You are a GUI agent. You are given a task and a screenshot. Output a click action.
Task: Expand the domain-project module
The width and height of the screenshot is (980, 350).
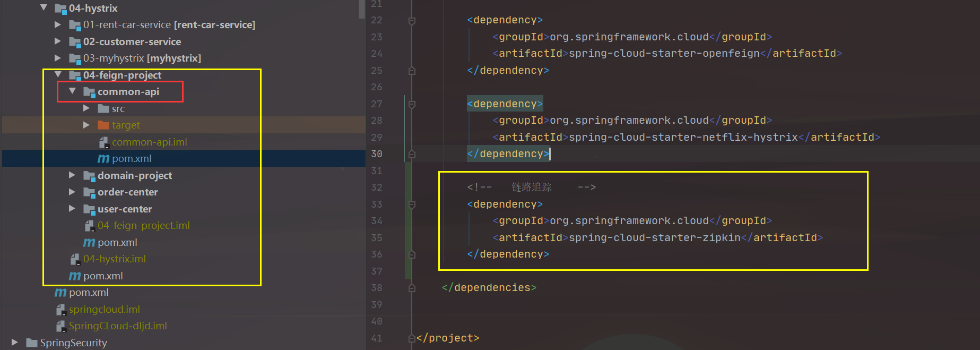[x=72, y=175]
